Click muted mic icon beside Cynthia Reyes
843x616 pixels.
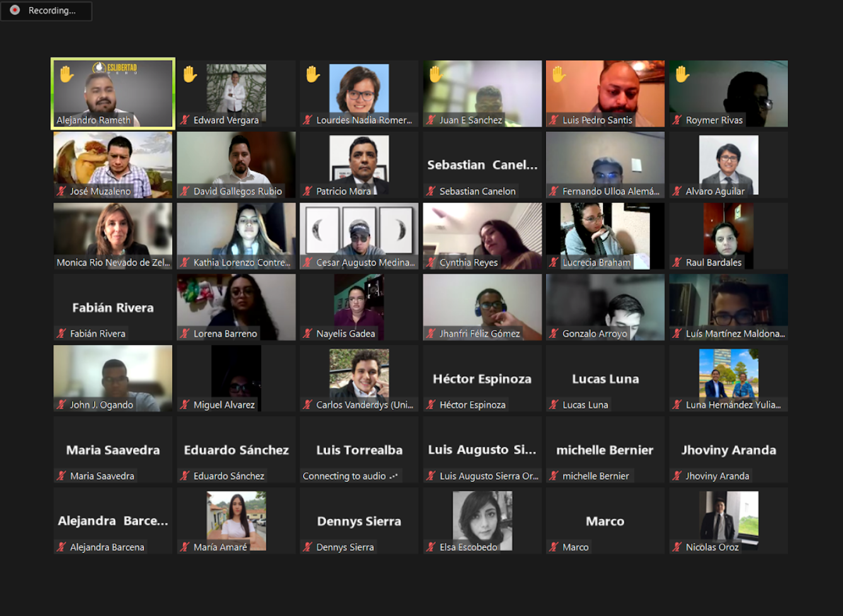[x=431, y=262]
